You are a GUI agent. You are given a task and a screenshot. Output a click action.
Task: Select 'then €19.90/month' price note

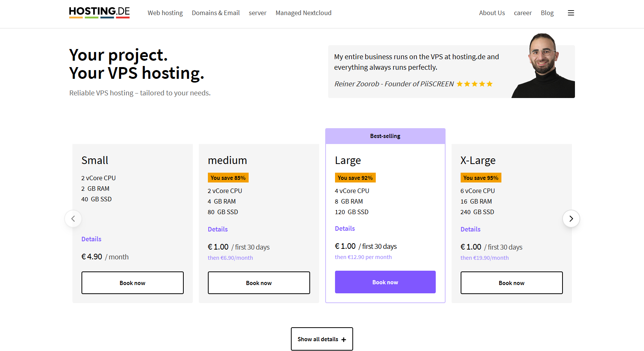pos(485,258)
